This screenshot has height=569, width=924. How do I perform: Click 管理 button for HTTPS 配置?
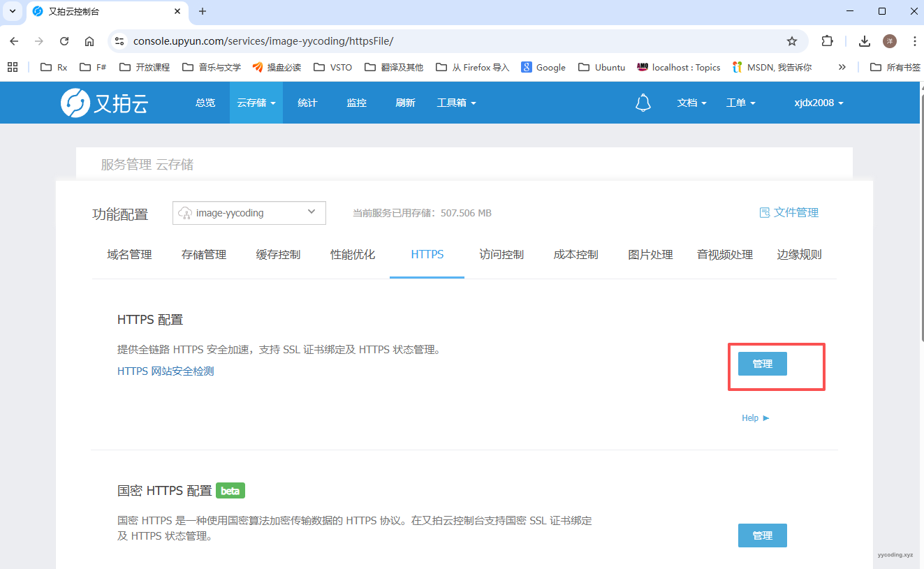click(762, 364)
